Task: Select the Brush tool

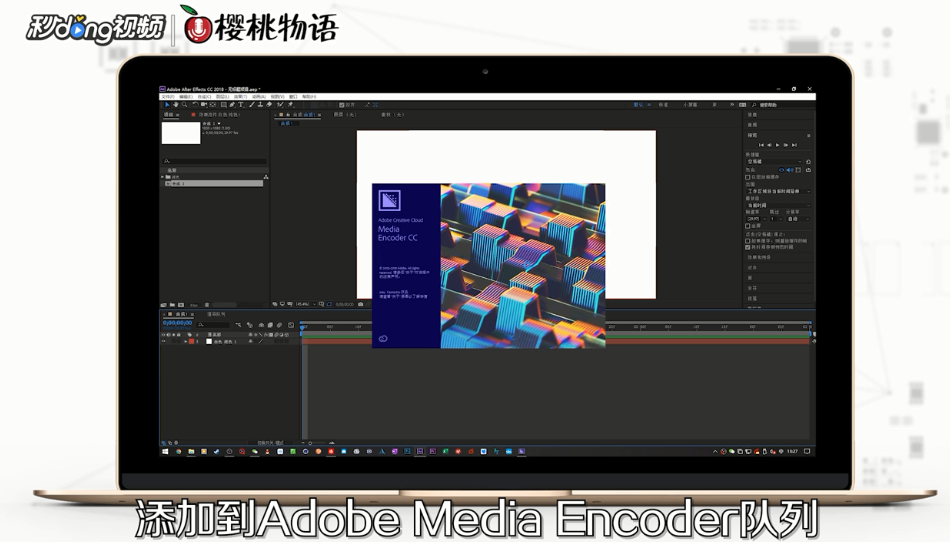Action: pos(251,105)
